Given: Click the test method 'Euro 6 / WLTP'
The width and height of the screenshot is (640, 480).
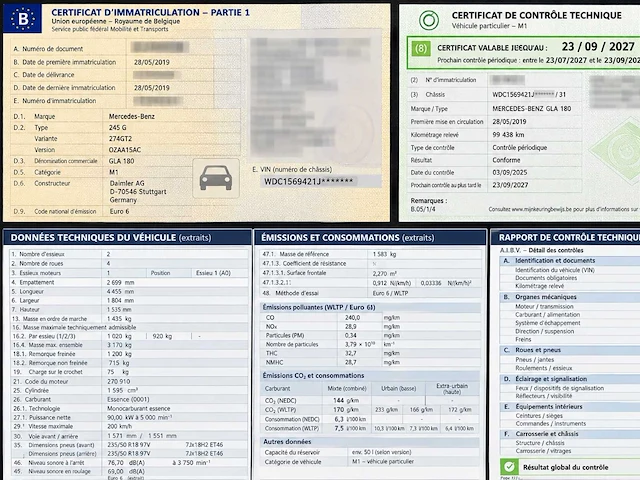Looking at the screenshot, I should pyautogui.click(x=390, y=293).
